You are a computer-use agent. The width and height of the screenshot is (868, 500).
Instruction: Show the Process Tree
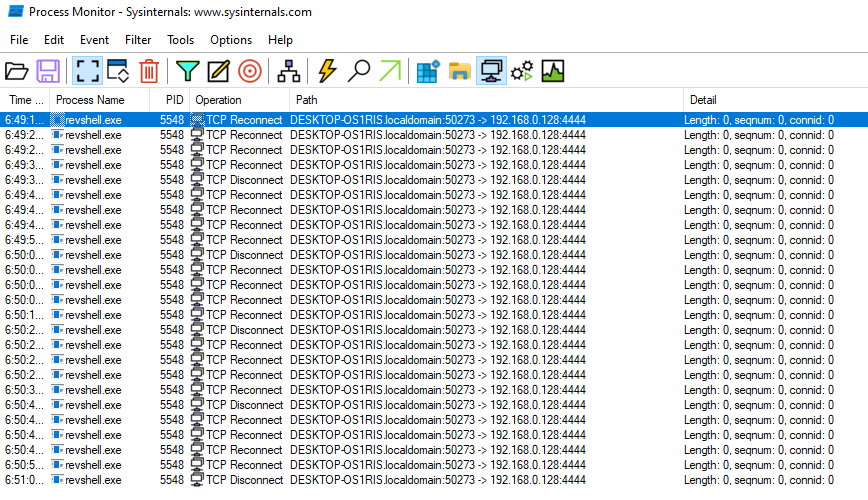(288, 71)
